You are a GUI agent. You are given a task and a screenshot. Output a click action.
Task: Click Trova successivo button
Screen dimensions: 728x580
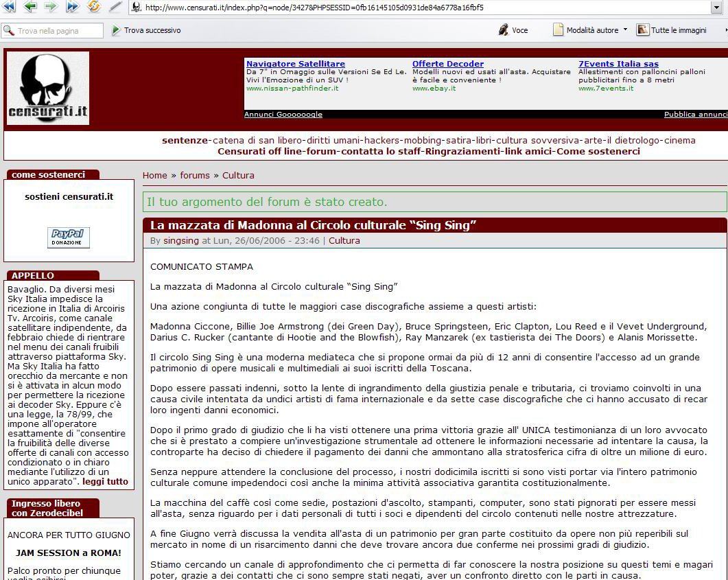(x=146, y=30)
